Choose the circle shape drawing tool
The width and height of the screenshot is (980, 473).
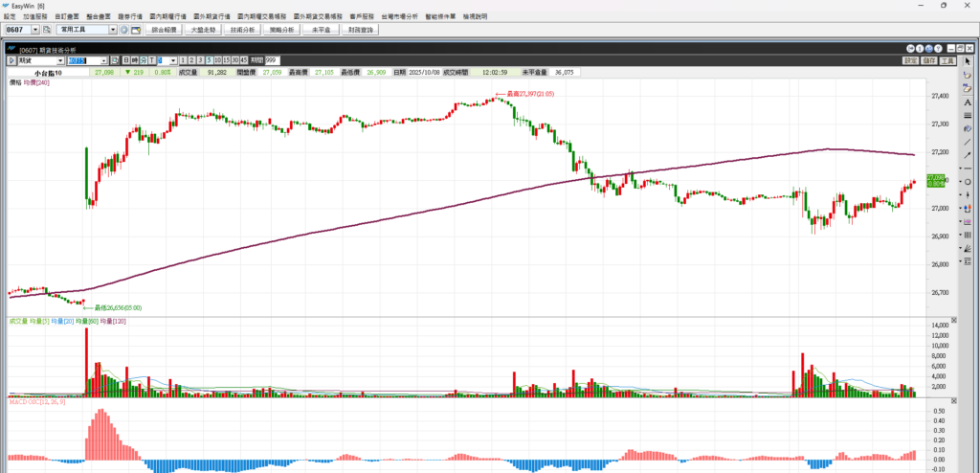pyautogui.click(x=968, y=182)
